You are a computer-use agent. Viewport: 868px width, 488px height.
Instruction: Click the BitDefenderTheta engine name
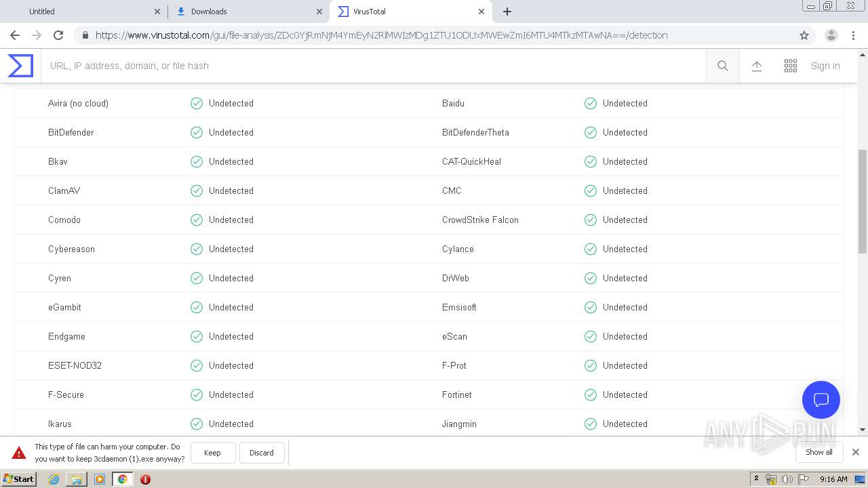click(475, 132)
